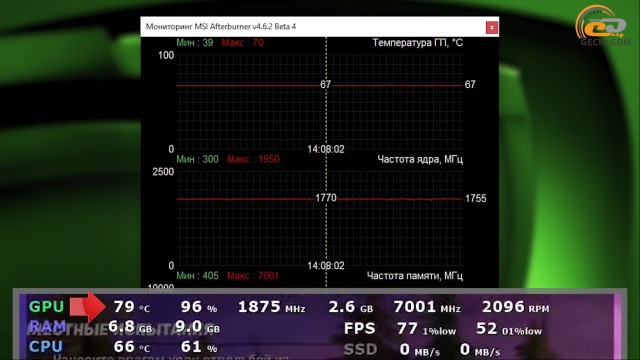This screenshot has height=360, width=640.
Task: Click the RAM label in overlay
Action: pyautogui.click(x=47, y=327)
